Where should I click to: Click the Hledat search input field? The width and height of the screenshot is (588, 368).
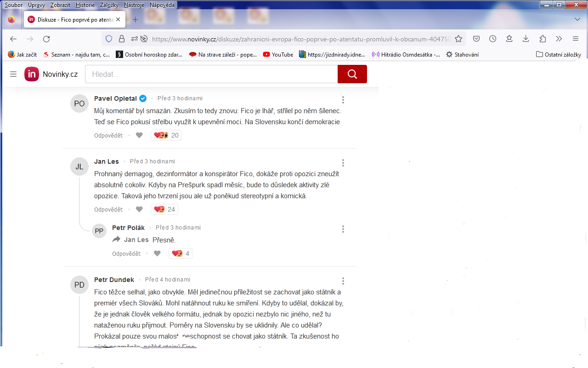tap(211, 74)
